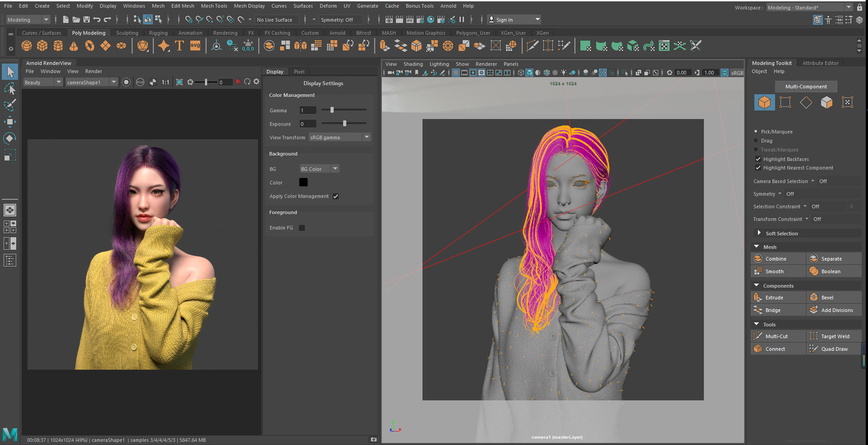
Task: Enable the Enable FG checkbox
Action: coord(302,228)
